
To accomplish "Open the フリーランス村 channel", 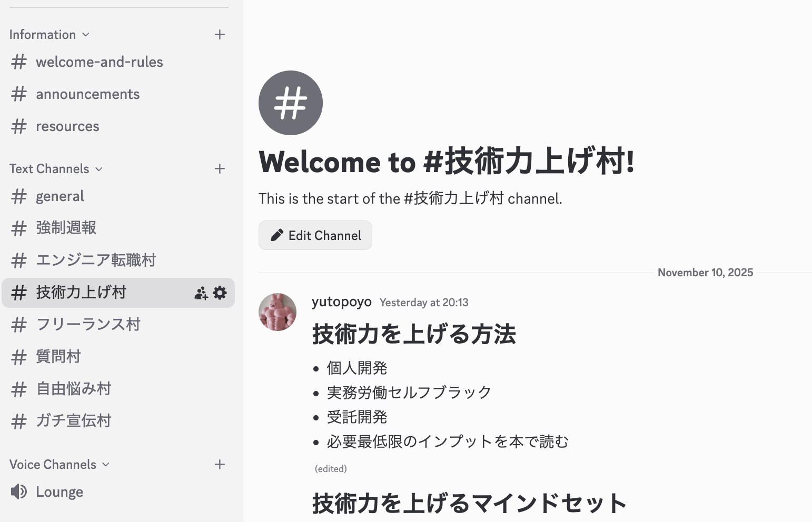I will click(88, 325).
